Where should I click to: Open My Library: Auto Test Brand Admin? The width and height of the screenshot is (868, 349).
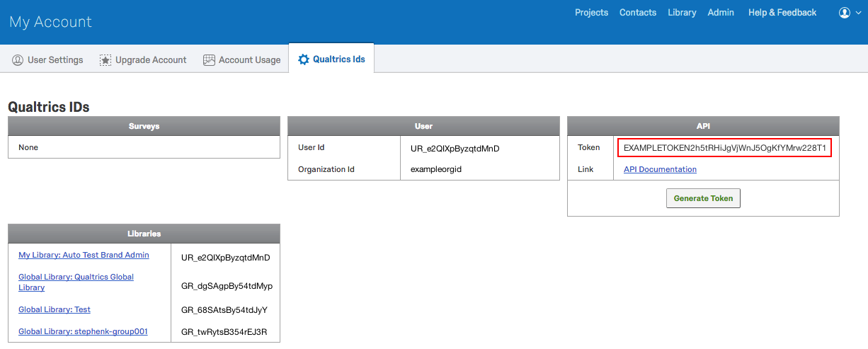[84, 255]
